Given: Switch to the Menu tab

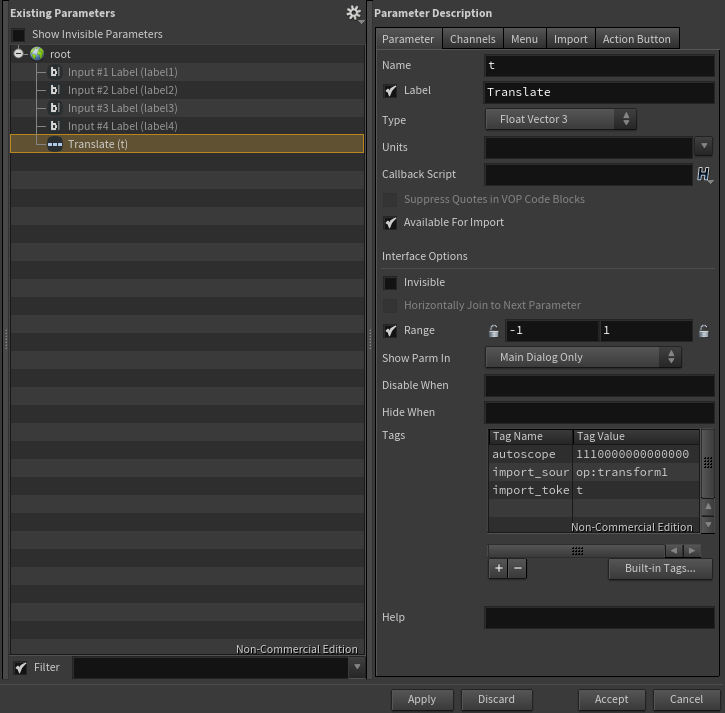Looking at the screenshot, I should (524, 39).
